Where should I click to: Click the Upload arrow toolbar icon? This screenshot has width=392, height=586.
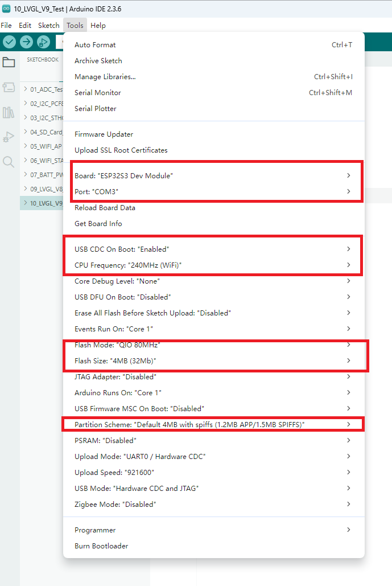pyautogui.click(x=26, y=42)
